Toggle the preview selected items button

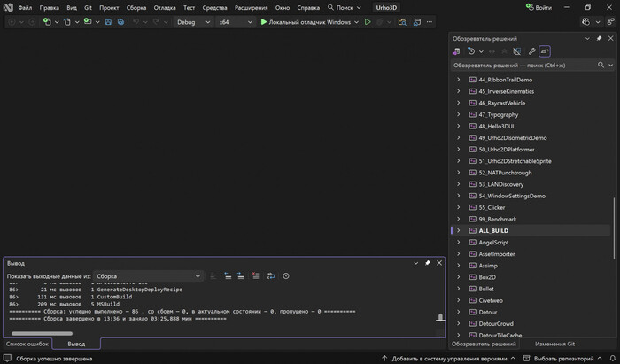point(545,51)
